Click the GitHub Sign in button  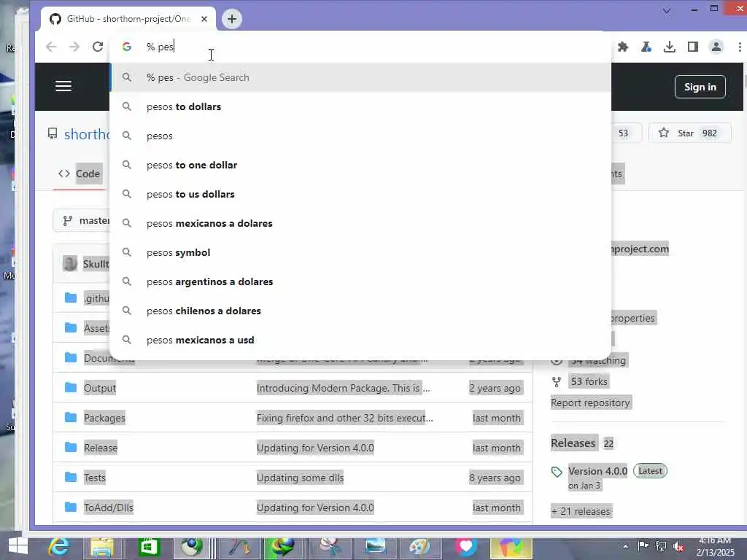(700, 87)
